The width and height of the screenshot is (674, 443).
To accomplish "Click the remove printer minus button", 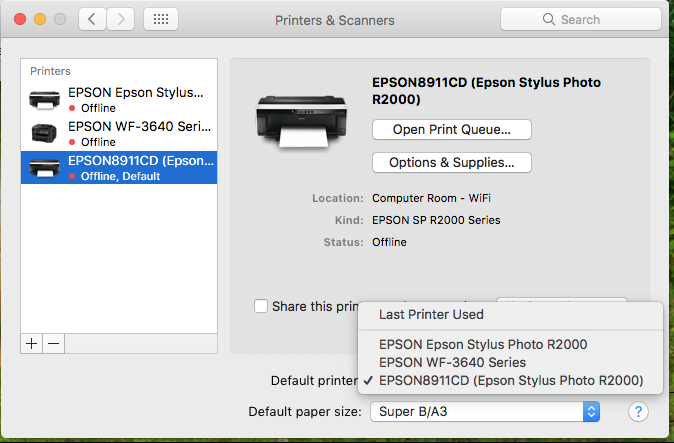I will [54, 343].
